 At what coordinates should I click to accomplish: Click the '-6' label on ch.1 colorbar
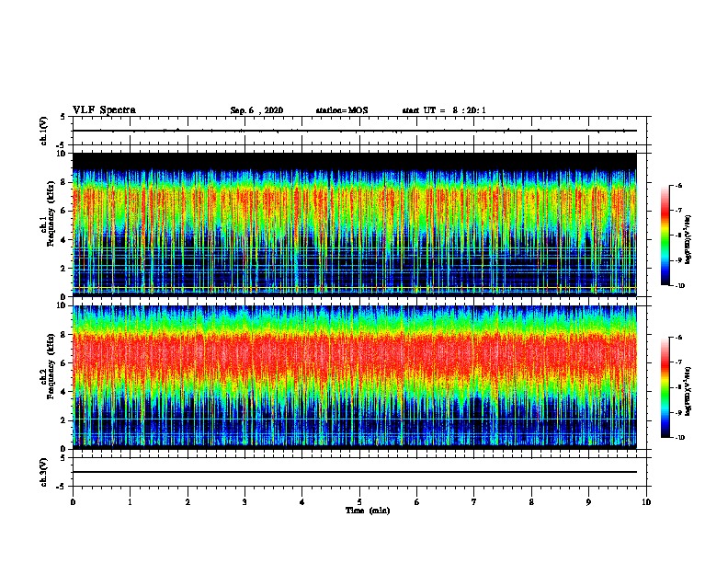678,185
